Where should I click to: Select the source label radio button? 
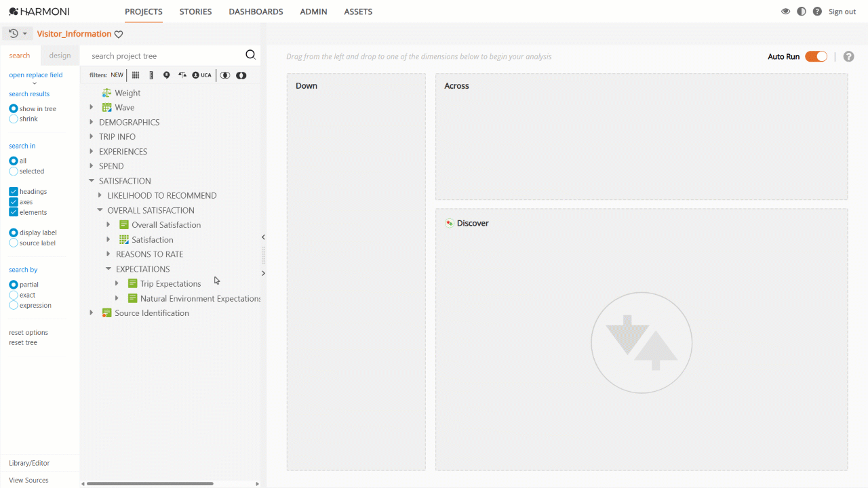(14, 243)
